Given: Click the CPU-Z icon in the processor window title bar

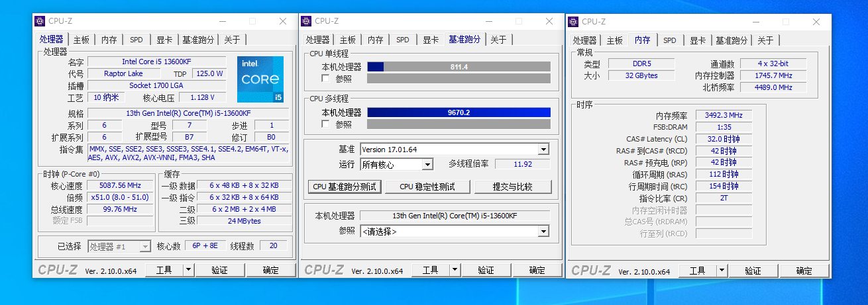Looking at the screenshot, I should coord(40,21).
